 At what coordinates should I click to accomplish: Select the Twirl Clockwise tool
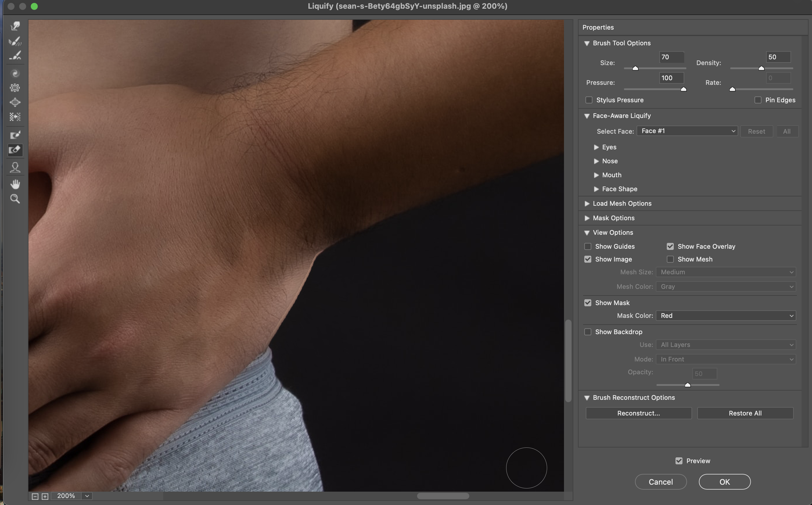[x=15, y=73]
